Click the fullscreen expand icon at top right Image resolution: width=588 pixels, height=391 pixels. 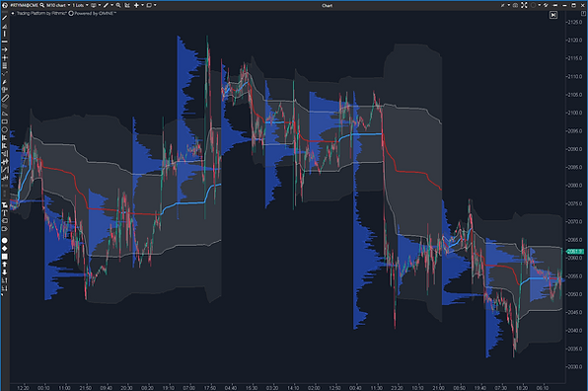(524, 5)
